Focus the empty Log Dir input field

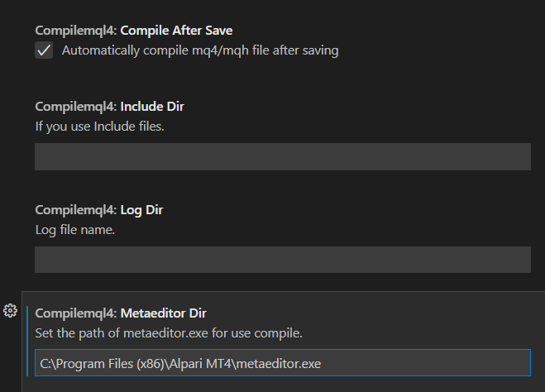(283, 260)
